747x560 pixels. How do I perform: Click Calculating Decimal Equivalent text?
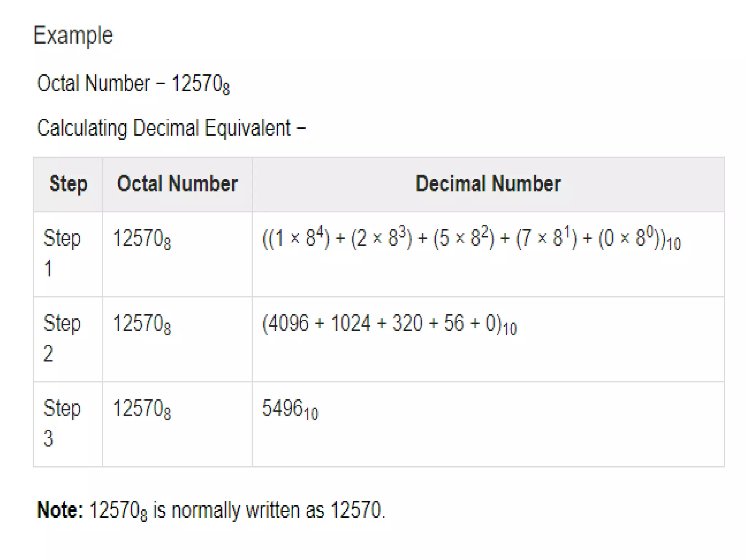pyautogui.click(x=171, y=128)
